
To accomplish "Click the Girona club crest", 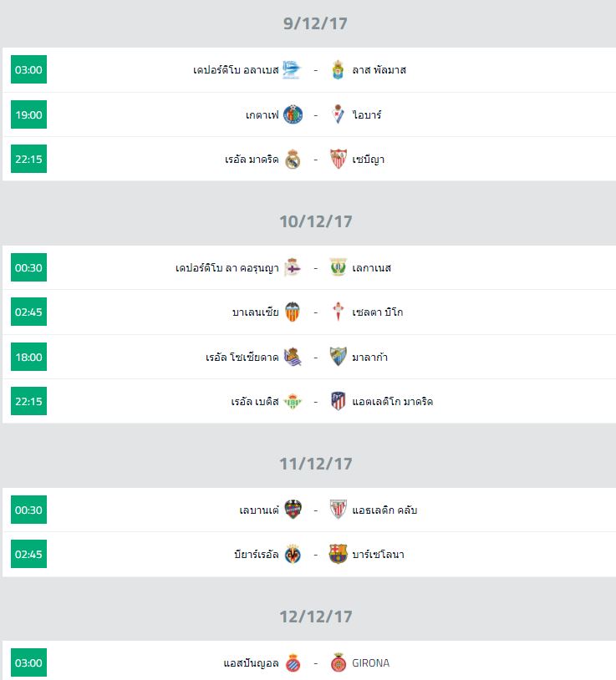I will [x=338, y=663].
